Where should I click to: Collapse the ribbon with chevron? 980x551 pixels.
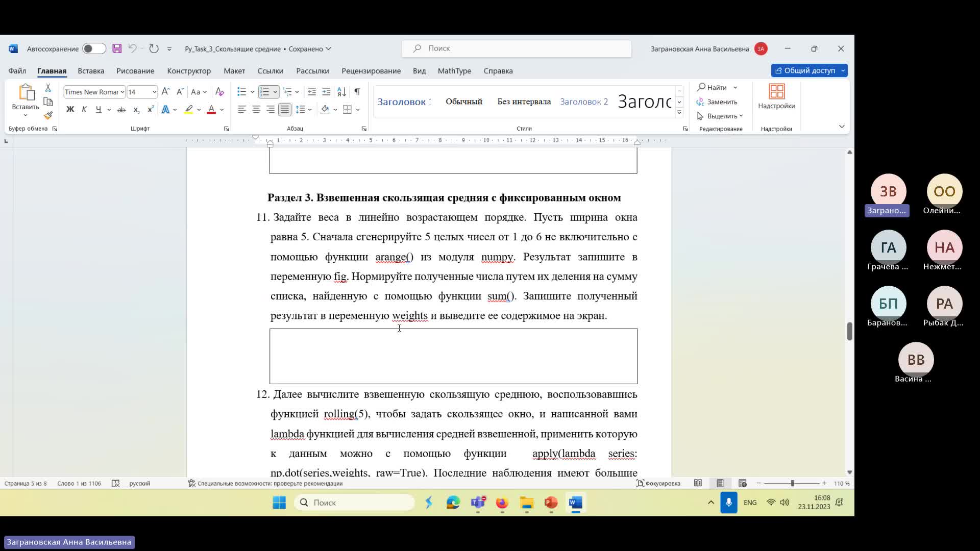842,126
